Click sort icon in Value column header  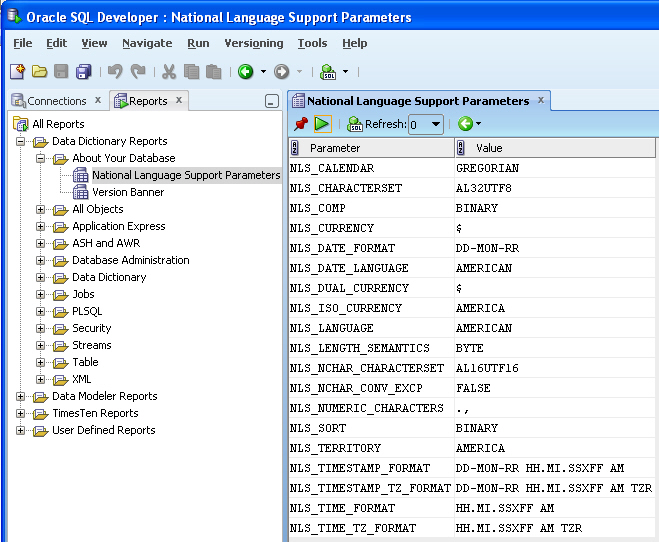(x=461, y=148)
